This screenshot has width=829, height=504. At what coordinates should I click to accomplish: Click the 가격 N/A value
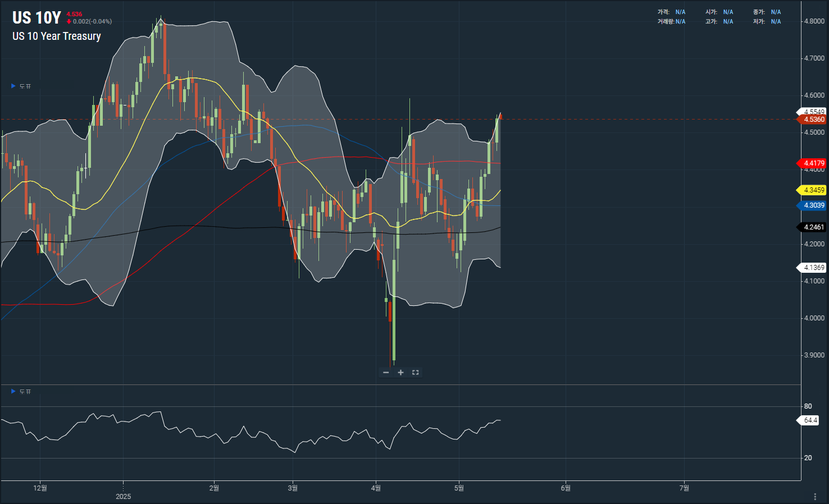pyautogui.click(x=680, y=12)
